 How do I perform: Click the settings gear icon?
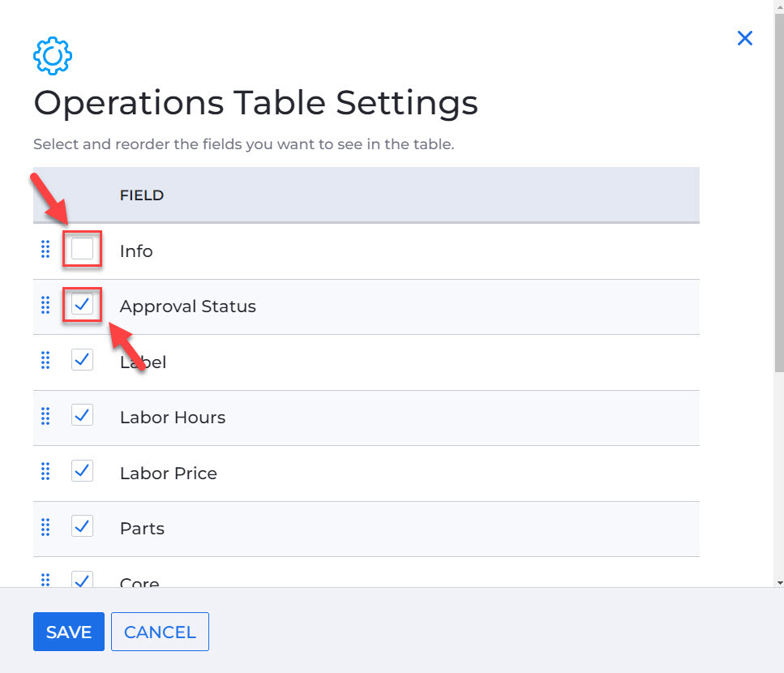pyautogui.click(x=53, y=55)
